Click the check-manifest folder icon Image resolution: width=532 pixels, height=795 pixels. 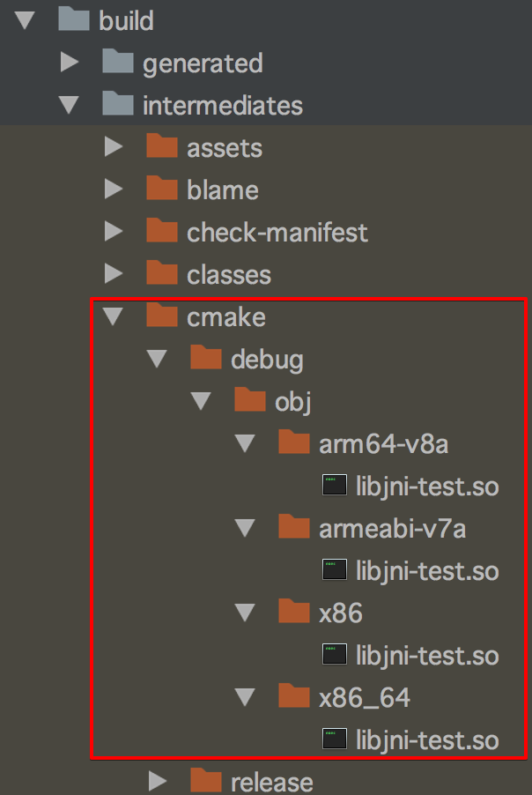[162, 231]
